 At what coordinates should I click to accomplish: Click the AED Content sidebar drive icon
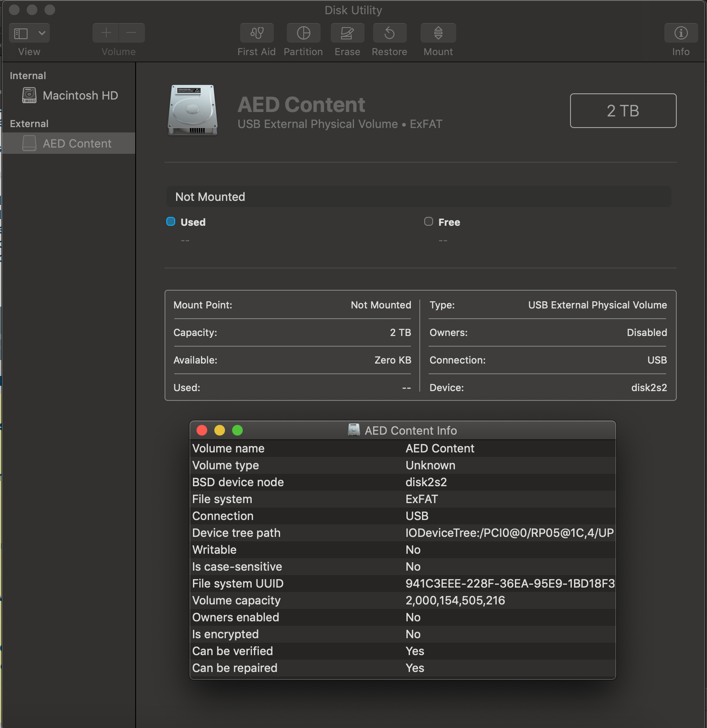click(29, 144)
